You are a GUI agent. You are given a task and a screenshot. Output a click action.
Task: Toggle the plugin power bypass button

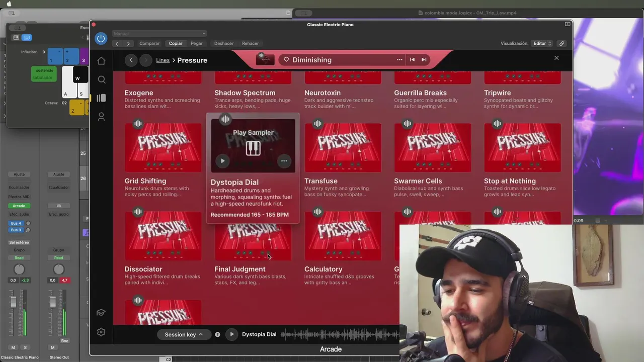[101, 38]
